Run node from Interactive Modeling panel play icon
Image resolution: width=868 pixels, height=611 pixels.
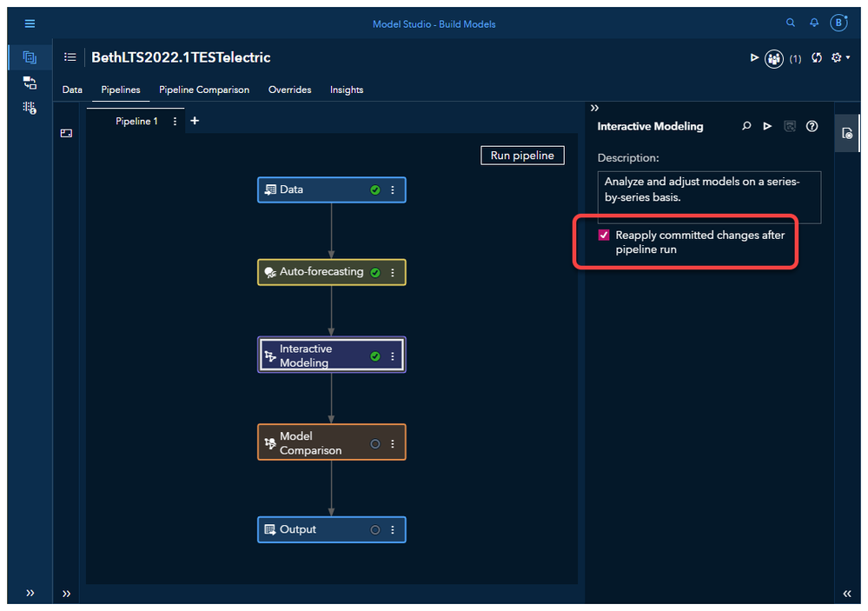(x=767, y=126)
